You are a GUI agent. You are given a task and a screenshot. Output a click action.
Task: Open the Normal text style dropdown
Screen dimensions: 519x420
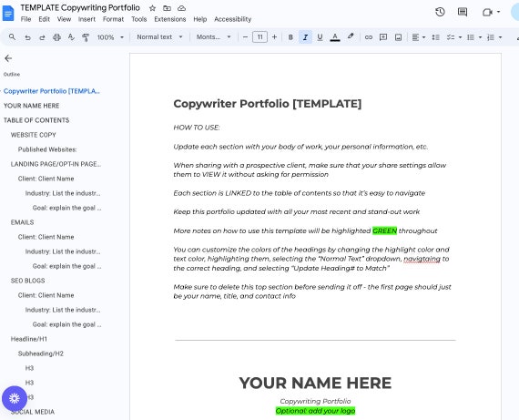tap(159, 37)
